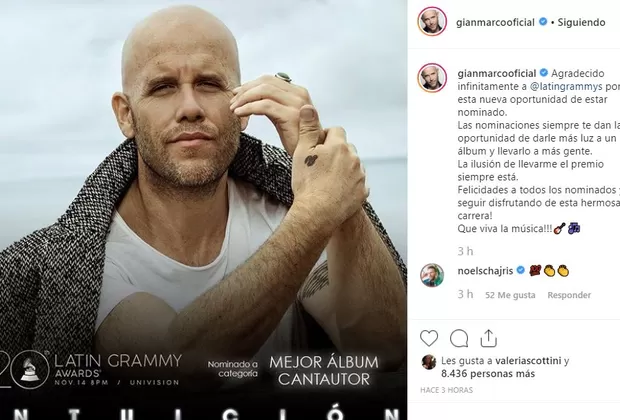
Task: Share the post with the upload arrow icon
Action: point(488,339)
